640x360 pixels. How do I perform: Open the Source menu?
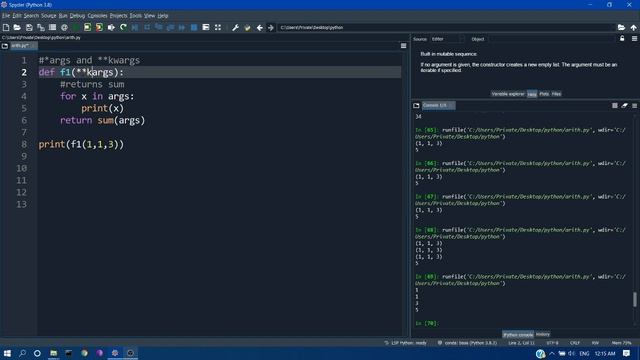[49, 16]
